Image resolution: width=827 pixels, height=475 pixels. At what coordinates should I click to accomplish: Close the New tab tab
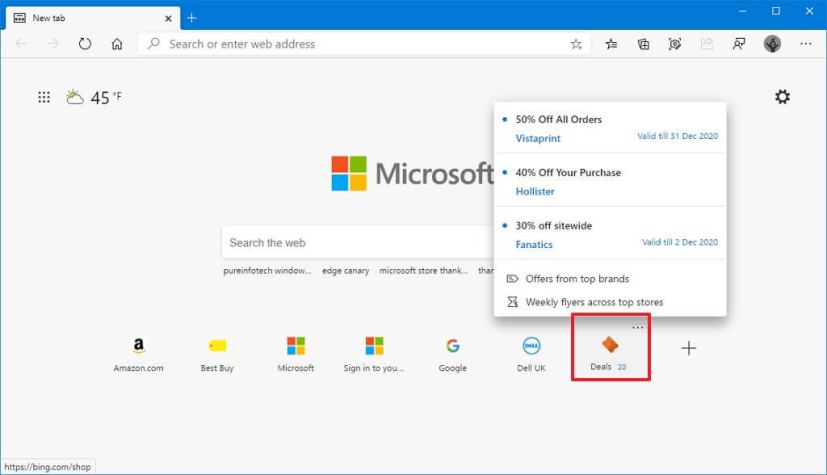168,18
